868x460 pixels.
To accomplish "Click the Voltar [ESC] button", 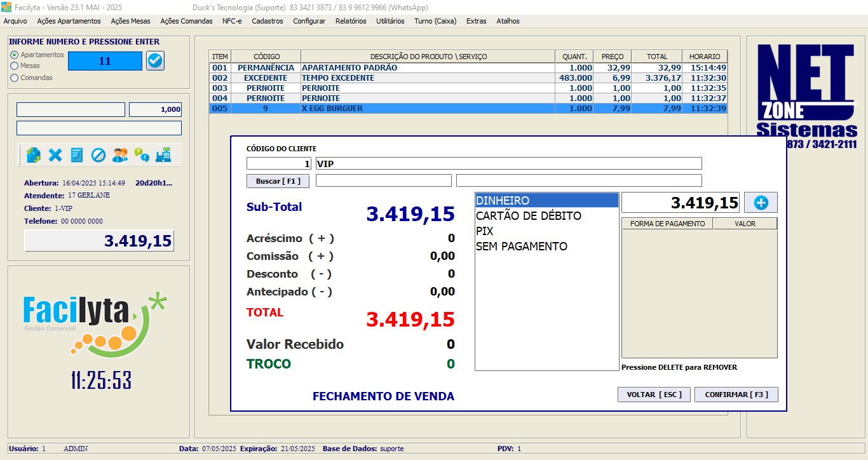I will point(654,395).
